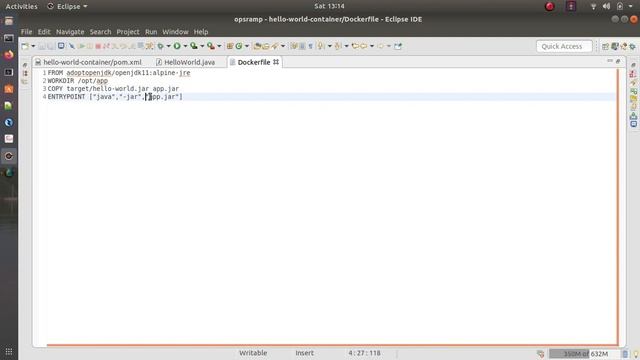
Task: Open Firefox from the Ubuntu dock
Action: point(9,55)
